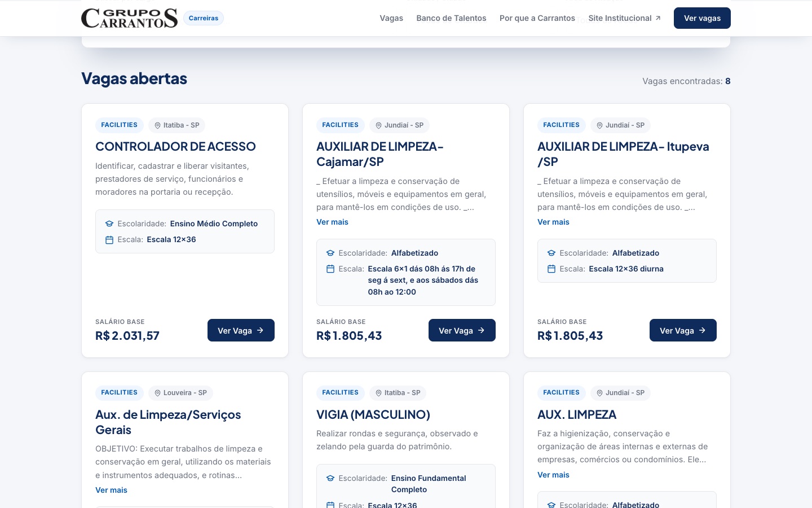Click the AUXILIAR DE LIMPEZA- Itupeva/SP title

623,154
